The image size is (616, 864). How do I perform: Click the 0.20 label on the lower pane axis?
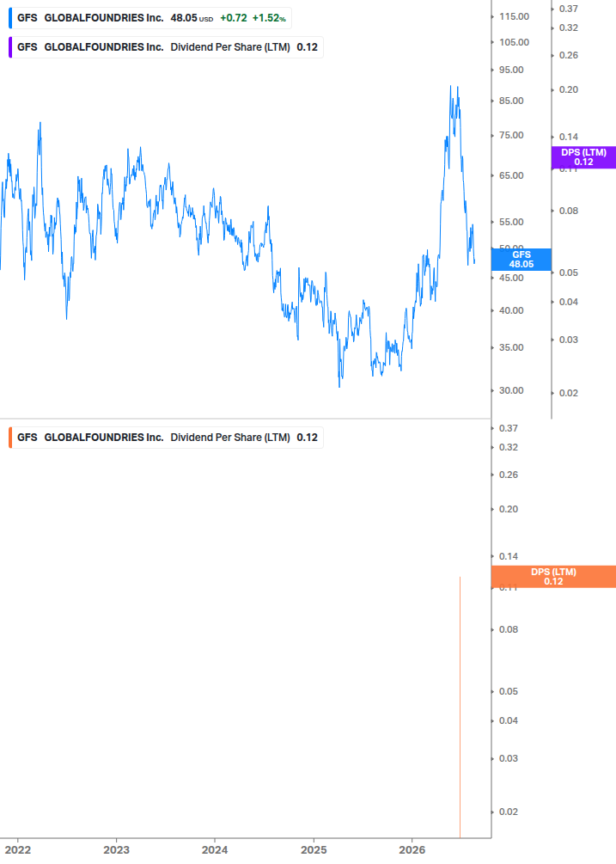coord(509,509)
